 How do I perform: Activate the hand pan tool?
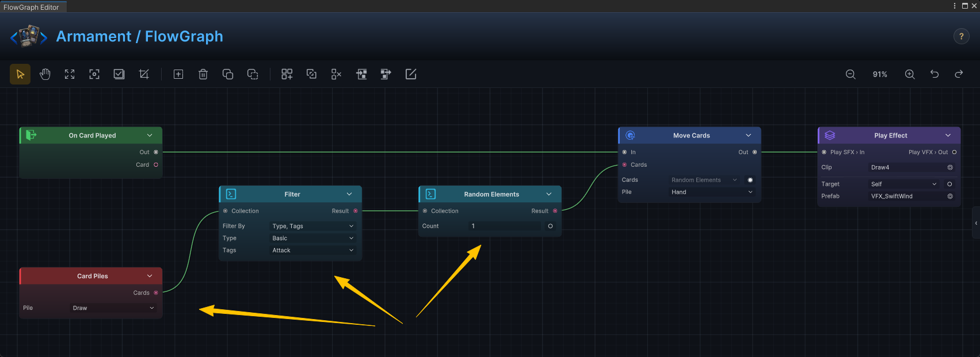tap(45, 74)
